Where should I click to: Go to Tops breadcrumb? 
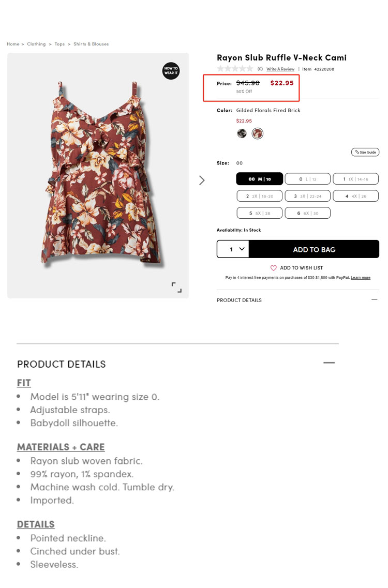click(x=60, y=44)
